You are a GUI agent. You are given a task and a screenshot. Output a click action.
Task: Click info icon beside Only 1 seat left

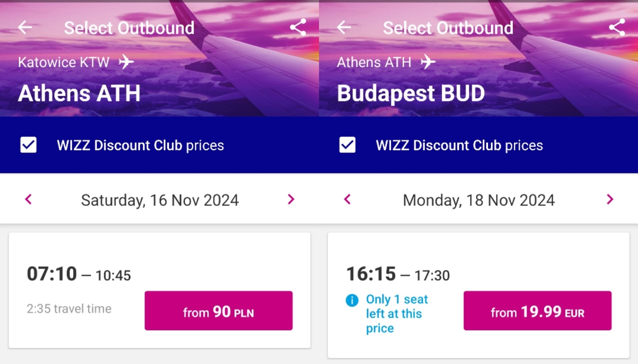[x=352, y=300]
